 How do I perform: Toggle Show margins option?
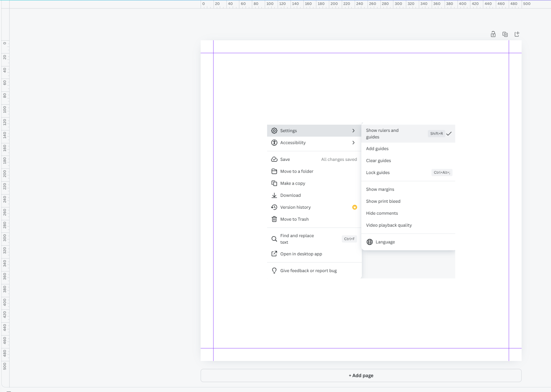[x=408, y=189]
